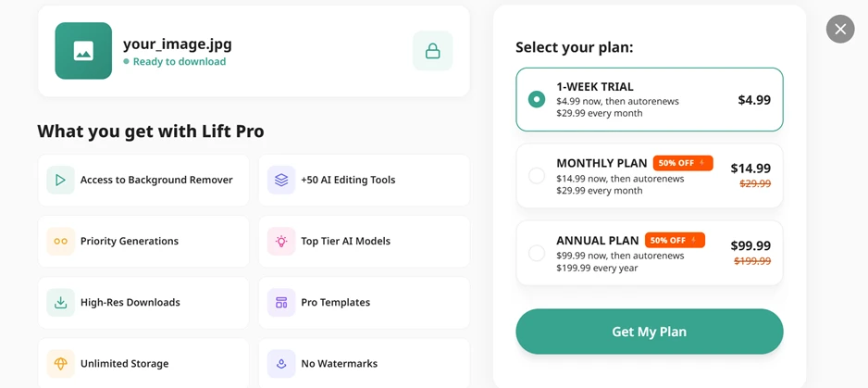The width and height of the screenshot is (868, 388).
Task: Click the Unlimited Storage icon
Action: [x=60, y=364]
